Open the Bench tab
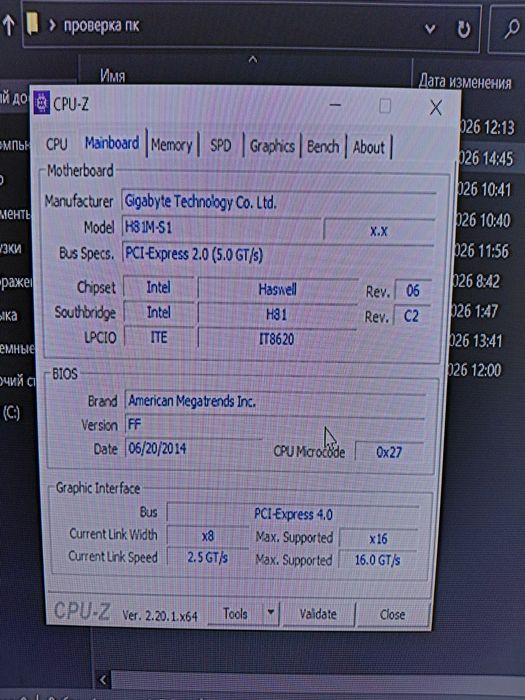The image size is (525, 700). pos(322,147)
